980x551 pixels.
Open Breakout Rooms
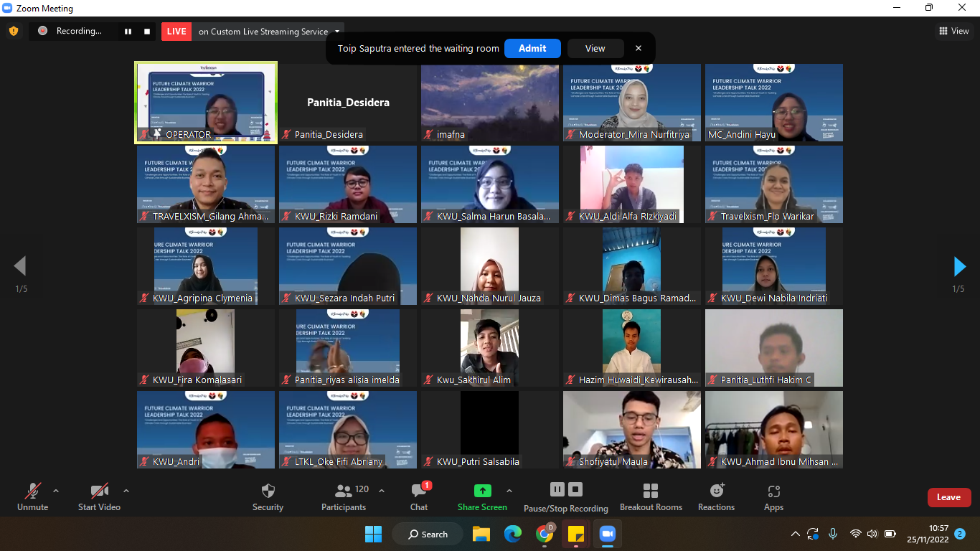click(x=651, y=491)
